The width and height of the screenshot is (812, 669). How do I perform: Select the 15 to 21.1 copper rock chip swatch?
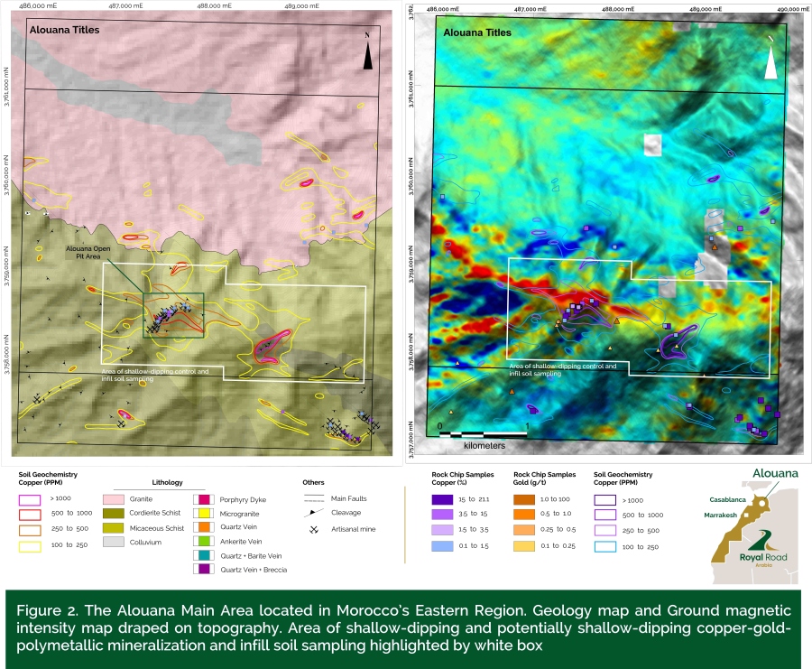coord(445,498)
